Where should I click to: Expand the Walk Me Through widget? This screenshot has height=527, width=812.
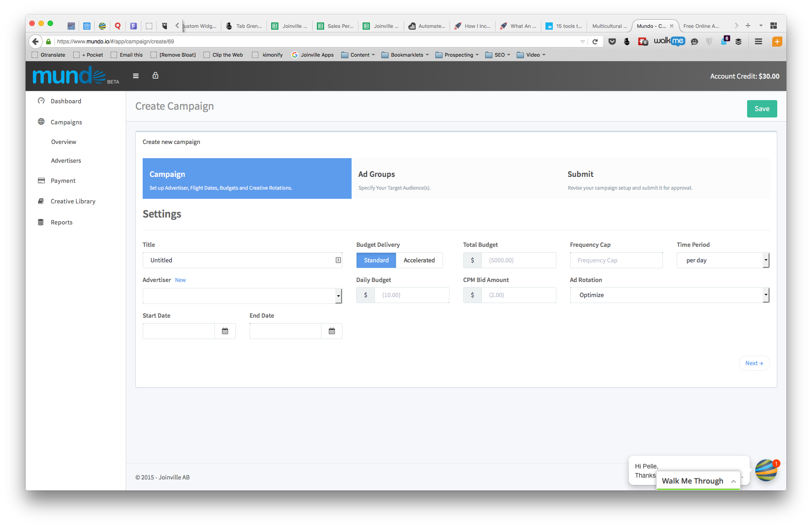click(698, 481)
